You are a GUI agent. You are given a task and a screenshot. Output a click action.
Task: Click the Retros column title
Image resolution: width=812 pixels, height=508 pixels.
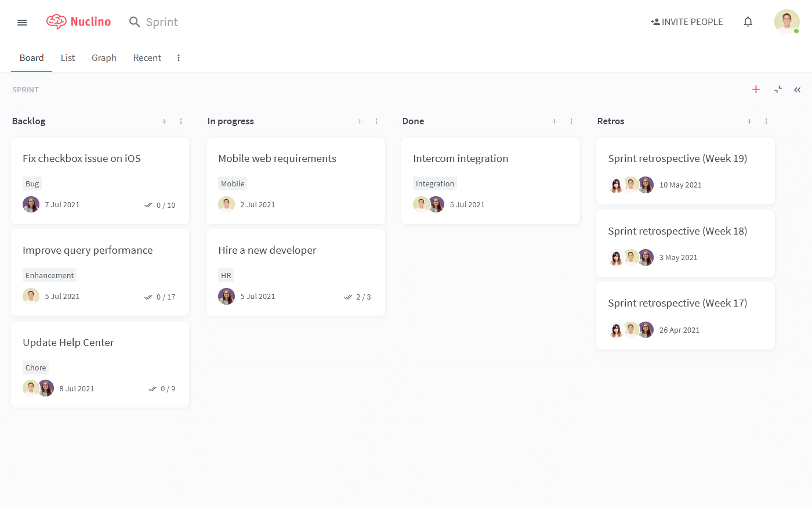pos(611,121)
